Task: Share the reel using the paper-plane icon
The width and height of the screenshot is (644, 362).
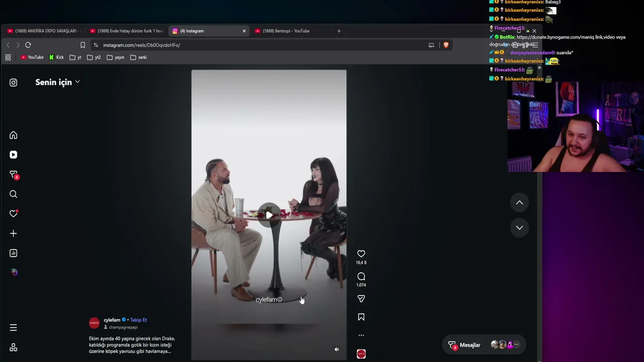Action: [x=361, y=299]
